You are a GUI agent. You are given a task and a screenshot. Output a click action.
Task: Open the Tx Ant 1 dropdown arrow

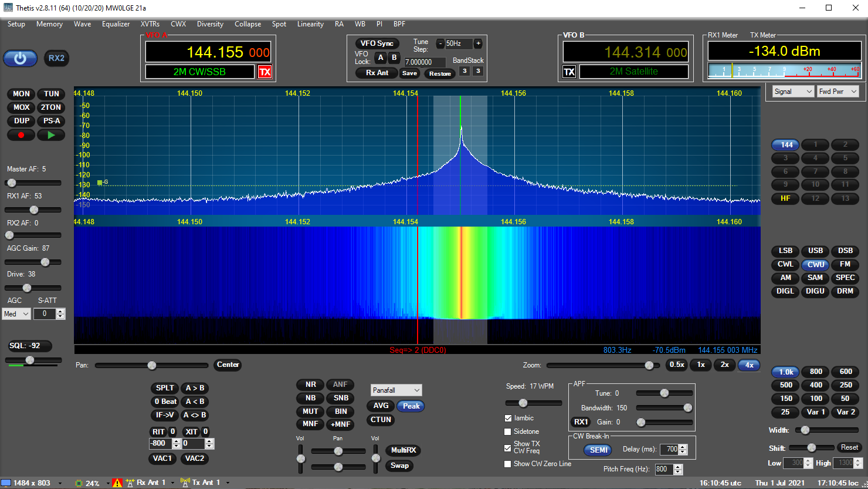click(228, 483)
